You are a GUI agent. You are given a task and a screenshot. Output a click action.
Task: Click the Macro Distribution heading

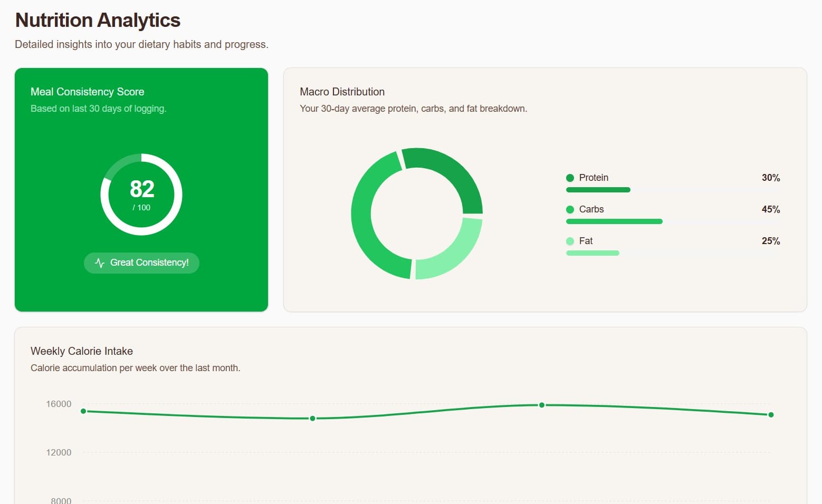pyautogui.click(x=342, y=92)
